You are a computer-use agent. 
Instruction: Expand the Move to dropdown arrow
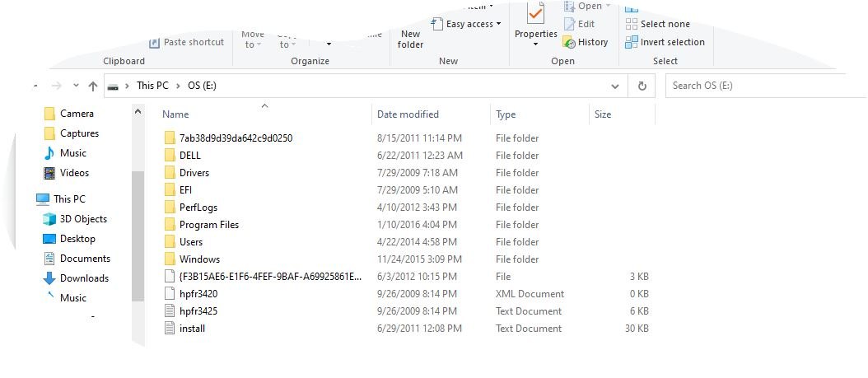pos(259,44)
